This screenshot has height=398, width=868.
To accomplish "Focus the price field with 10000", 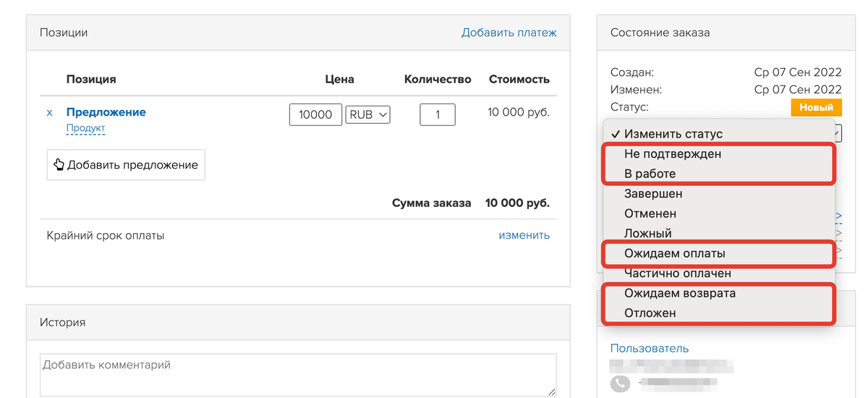I will click(315, 114).
